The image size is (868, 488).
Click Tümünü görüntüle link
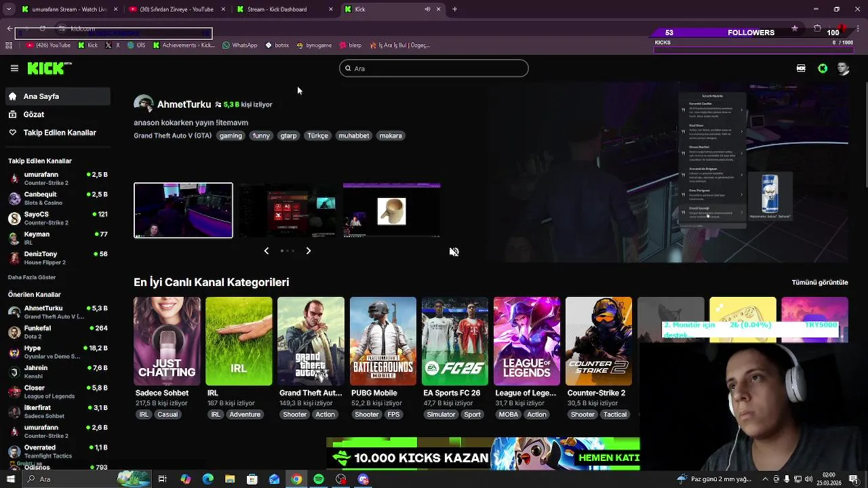pos(820,282)
